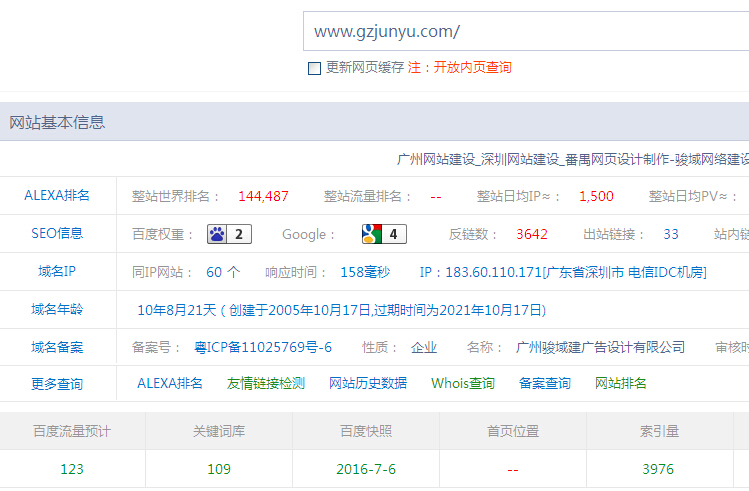Click the outbound links count 33
This screenshot has height=491, width=749.
(x=671, y=235)
